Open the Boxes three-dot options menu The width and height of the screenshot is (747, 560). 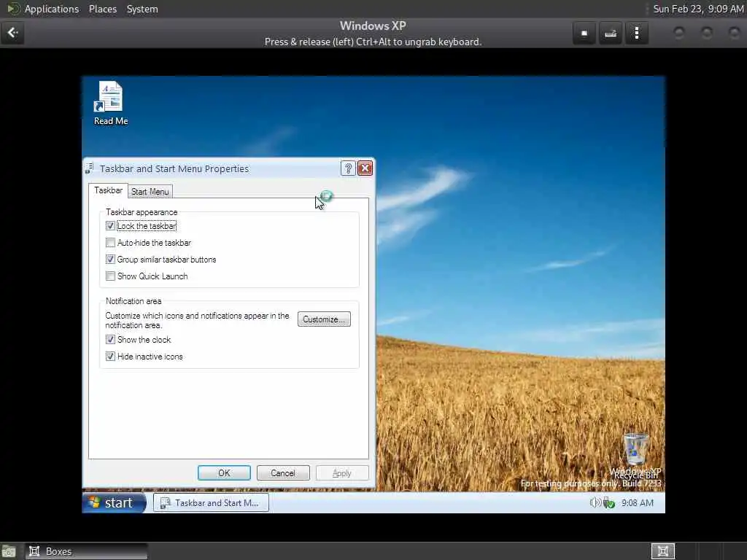pos(636,33)
